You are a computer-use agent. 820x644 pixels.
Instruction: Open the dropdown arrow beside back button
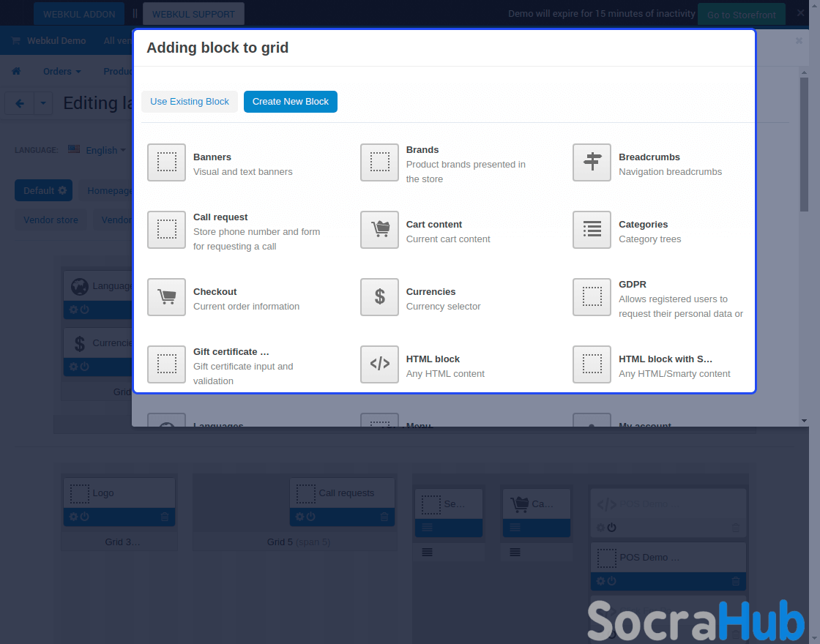pos(43,103)
